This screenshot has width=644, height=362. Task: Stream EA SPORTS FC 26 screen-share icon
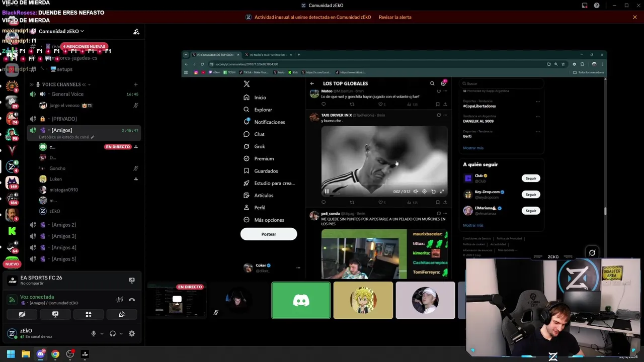pos(132,281)
